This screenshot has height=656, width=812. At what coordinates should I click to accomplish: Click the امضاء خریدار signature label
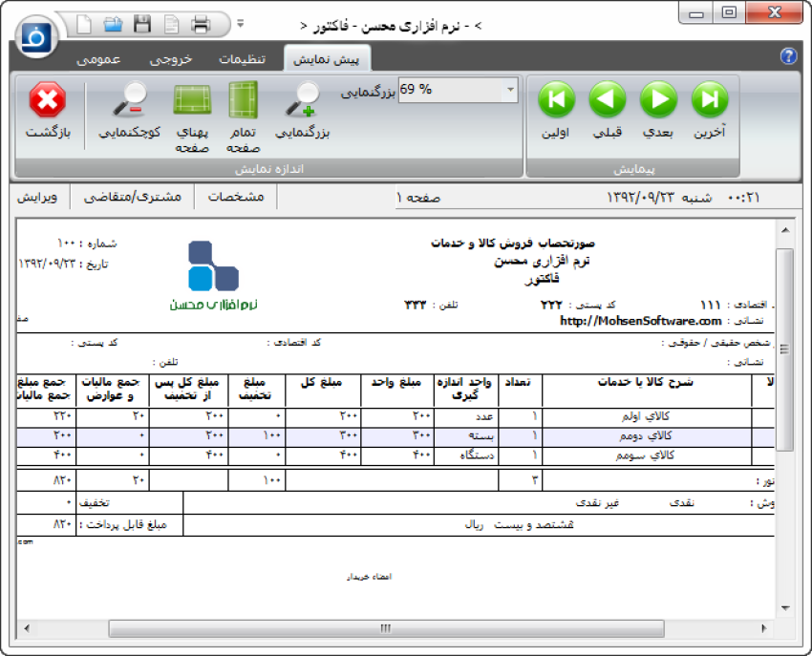pos(370,577)
